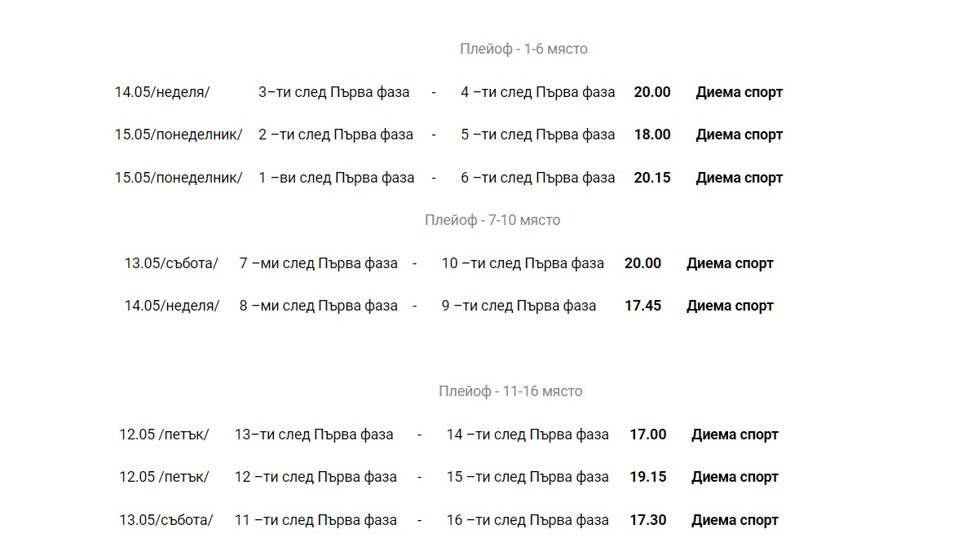Click "7 –ми след Първа фаза" text
958x560 pixels.
(318, 263)
